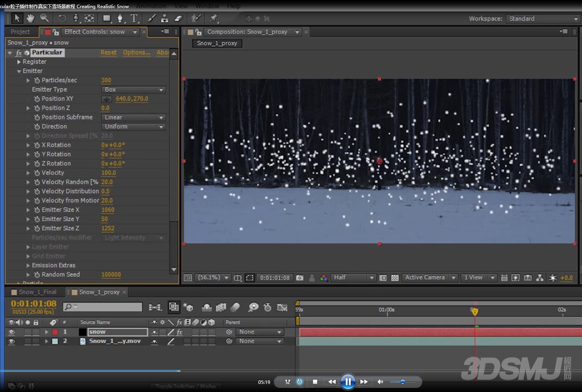This screenshot has width=582, height=392.
Task: Toggle Brainstorm lightbulb icon
Action: [253, 307]
